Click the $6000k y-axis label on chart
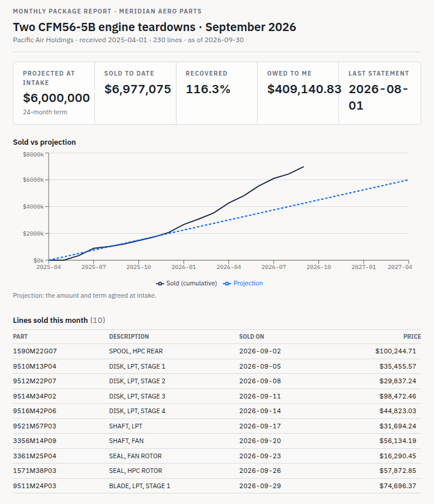Viewport: 434px width, 504px height. [x=33, y=180]
